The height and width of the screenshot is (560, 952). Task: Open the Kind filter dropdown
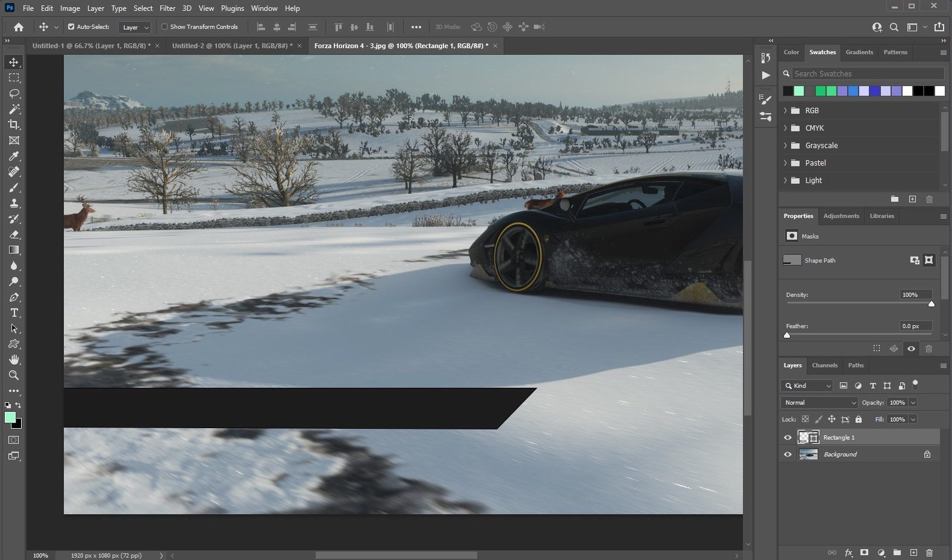click(807, 385)
